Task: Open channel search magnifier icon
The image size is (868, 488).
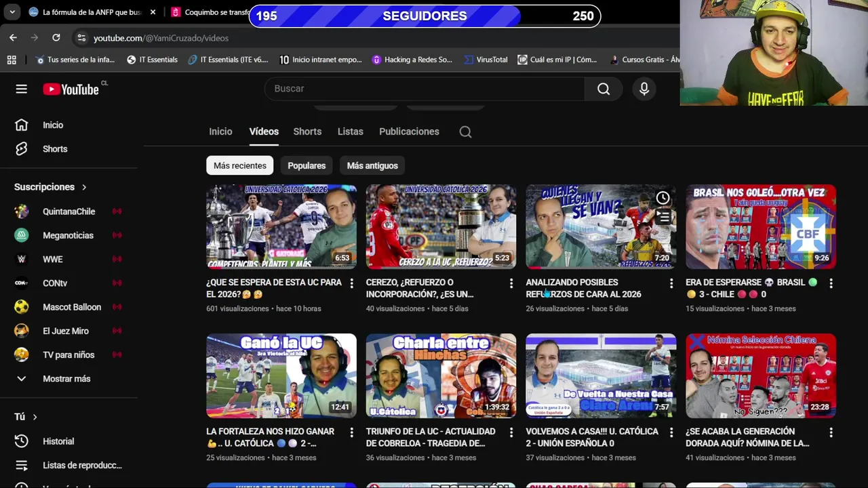Action: [x=465, y=132]
